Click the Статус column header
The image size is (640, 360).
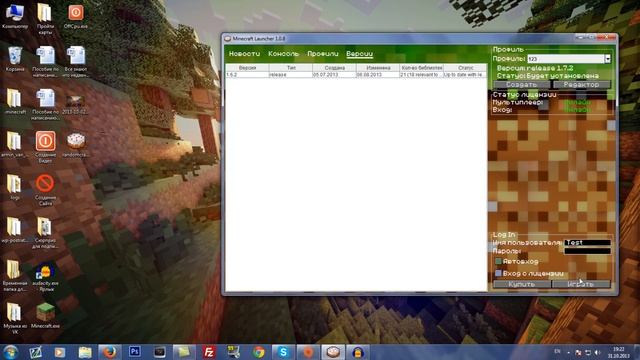click(465, 68)
